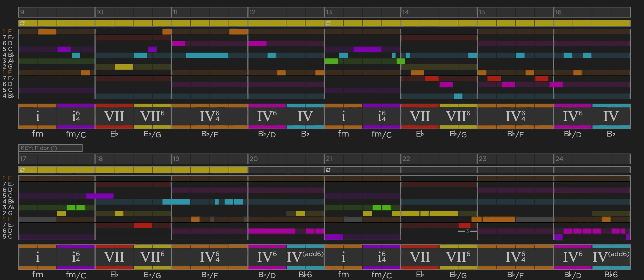
Task: Select the i chord in measure 13
Action: [343, 116]
